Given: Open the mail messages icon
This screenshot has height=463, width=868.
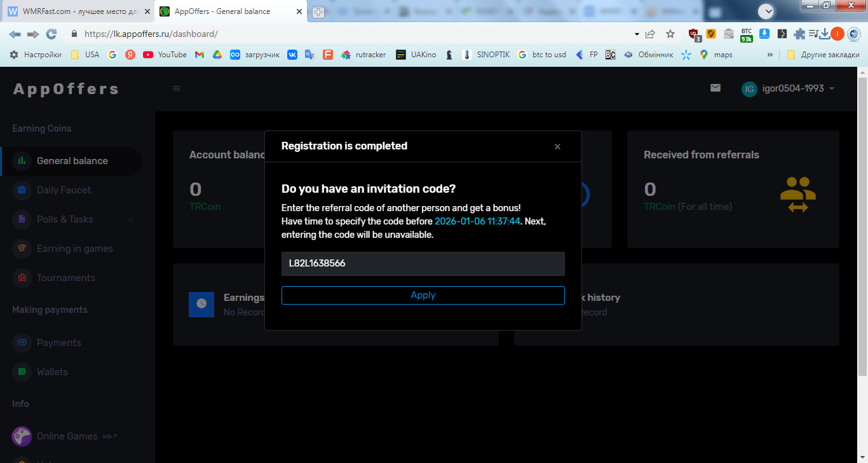Looking at the screenshot, I should (x=715, y=88).
